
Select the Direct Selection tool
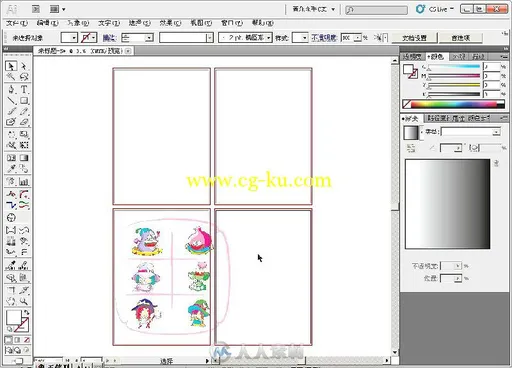[24, 66]
